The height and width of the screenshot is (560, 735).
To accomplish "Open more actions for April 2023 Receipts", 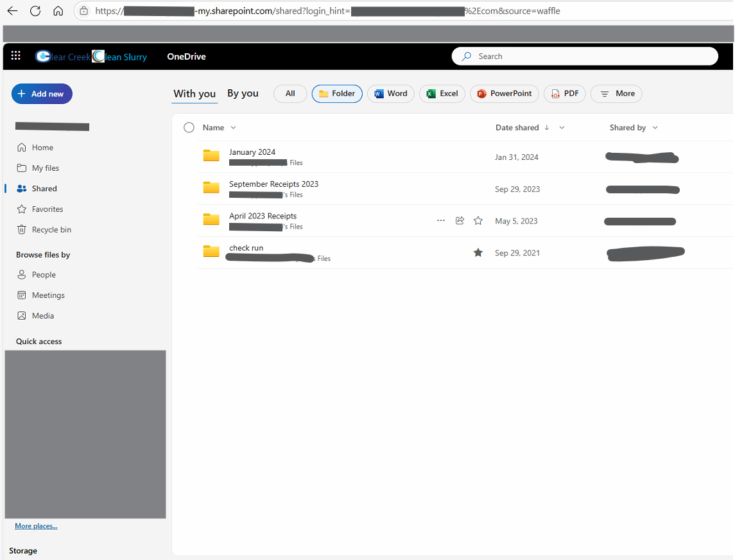I will pyautogui.click(x=440, y=220).
